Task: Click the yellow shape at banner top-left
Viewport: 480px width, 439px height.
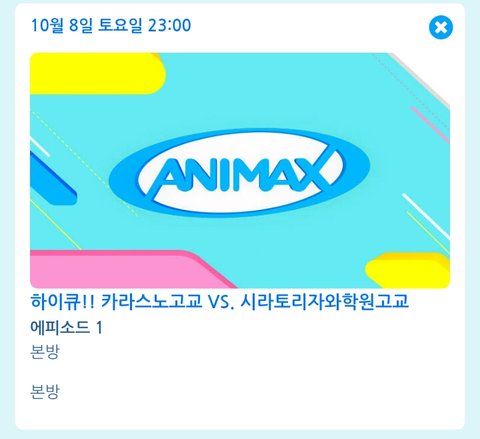Action: click(x=97, y=73)
